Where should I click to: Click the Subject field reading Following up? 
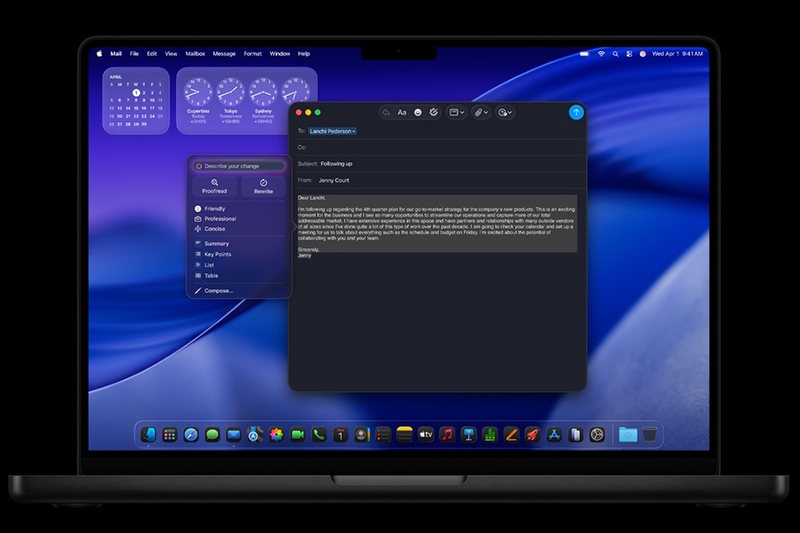(440, 164)
